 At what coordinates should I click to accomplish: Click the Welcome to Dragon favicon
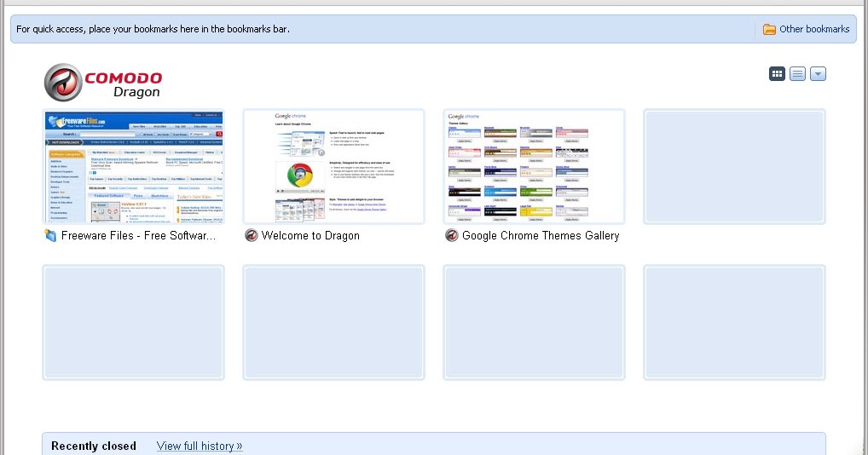(252, 235)
